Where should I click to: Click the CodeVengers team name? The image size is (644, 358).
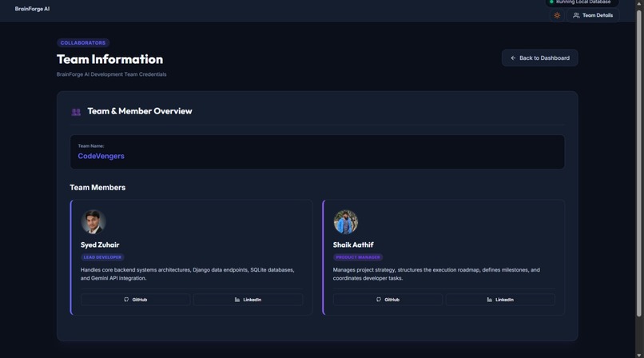101,156
